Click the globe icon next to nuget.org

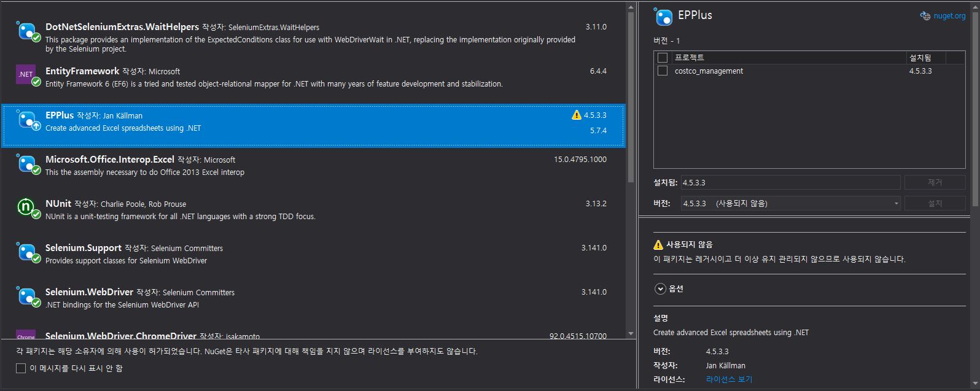(x=925, y=16)
